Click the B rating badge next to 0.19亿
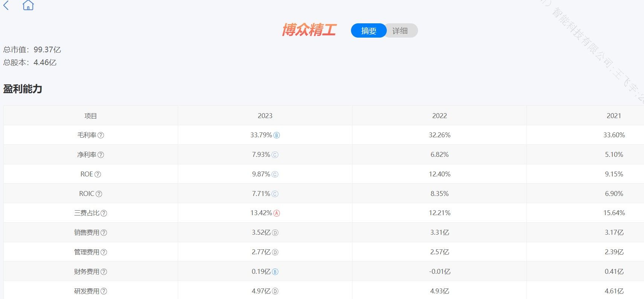This screenshot has width=644, height=299. pyautogui.click(x=275, y=272)
